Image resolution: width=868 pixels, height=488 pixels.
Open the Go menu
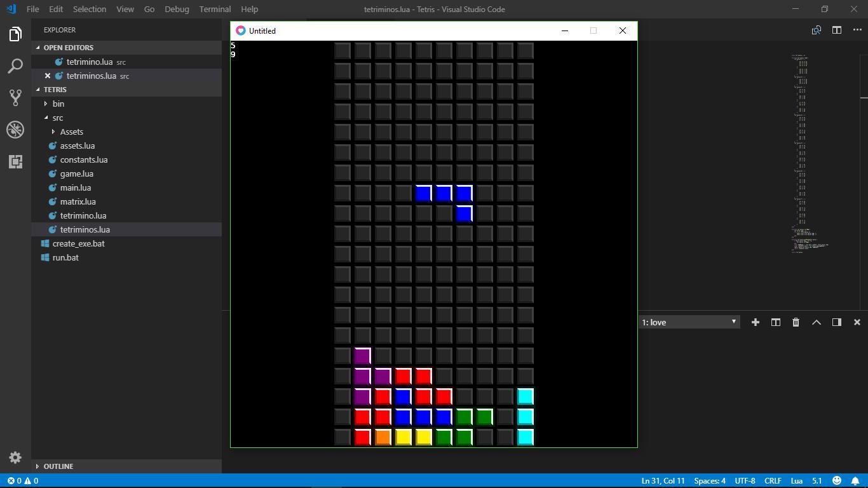149,9
